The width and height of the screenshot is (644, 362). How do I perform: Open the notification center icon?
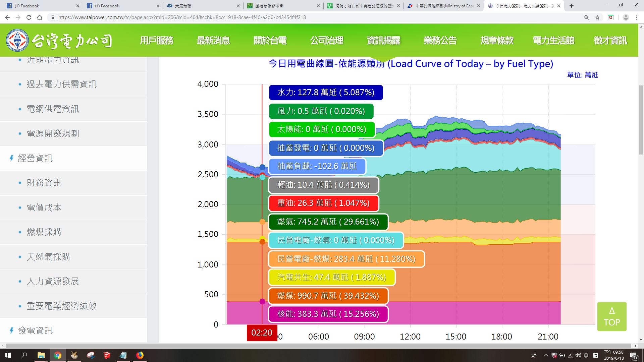click(634, 355)
